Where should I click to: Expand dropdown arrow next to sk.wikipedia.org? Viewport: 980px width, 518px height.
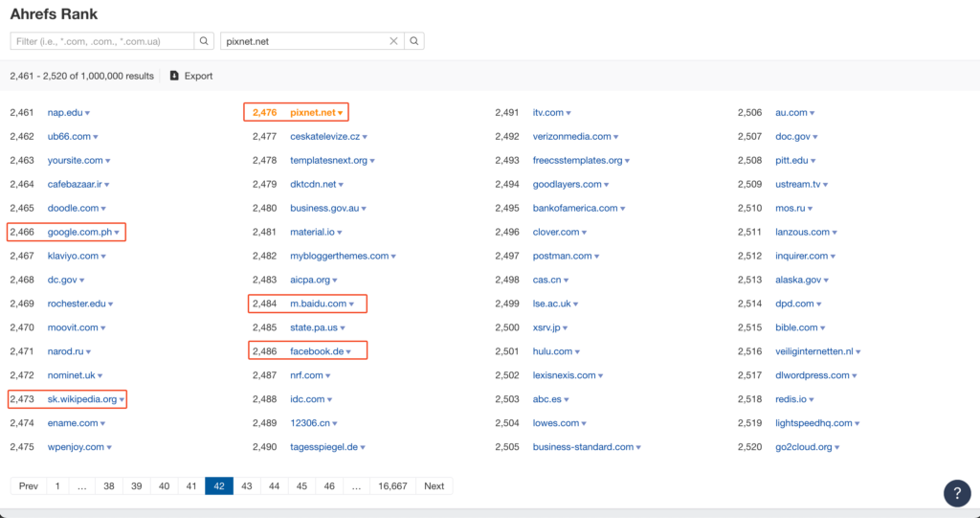122,400
